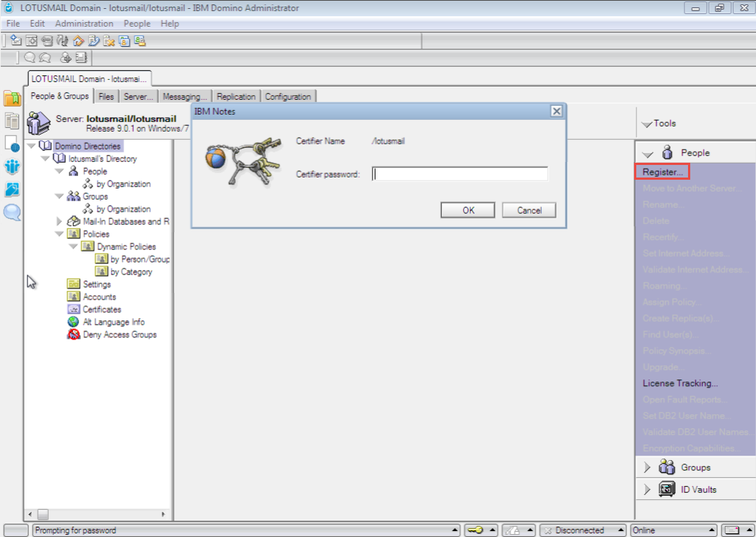Switch to the Messaging tab
This screenshot has width=756, height=537.
185,96
